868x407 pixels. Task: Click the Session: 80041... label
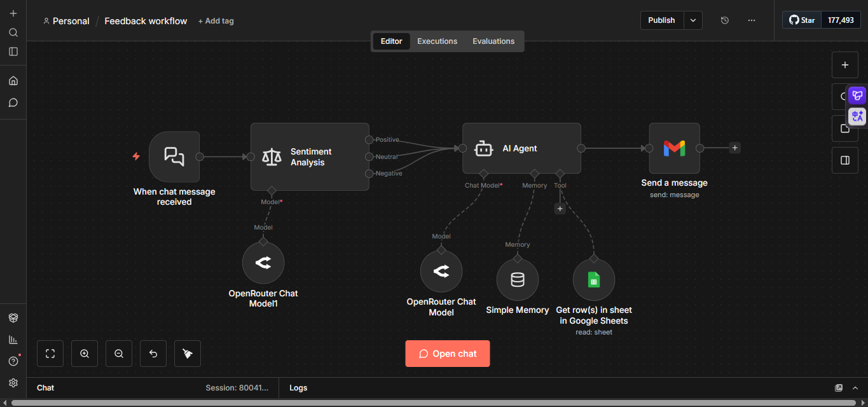(237, 388)
